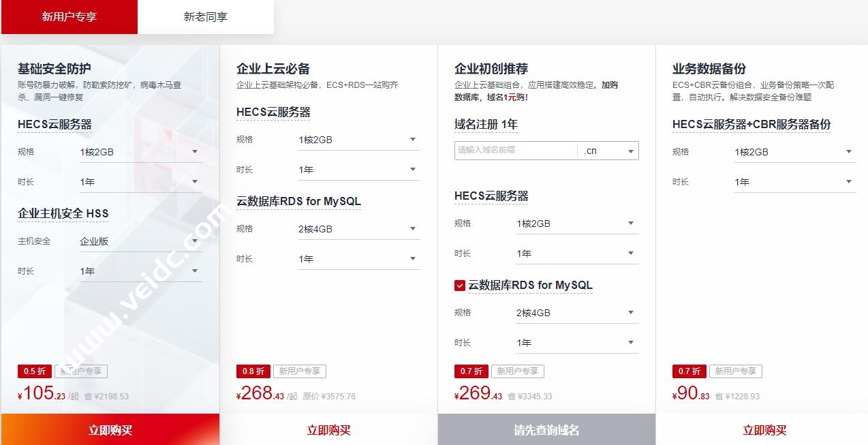
Task: Open 时长 dropdown under 企业主机安全 HSS
Action: tap(141, 271)
